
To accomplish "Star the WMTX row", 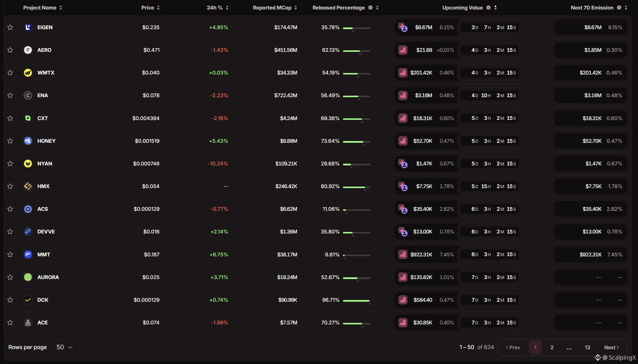I will pyautogui.click(x=10, y=73).
